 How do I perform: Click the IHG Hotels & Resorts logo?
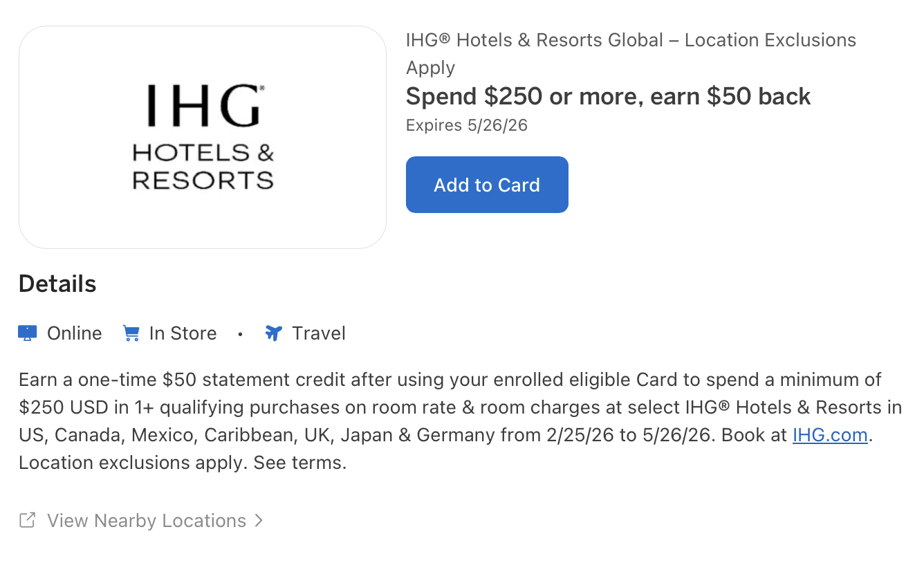(203, 136)
